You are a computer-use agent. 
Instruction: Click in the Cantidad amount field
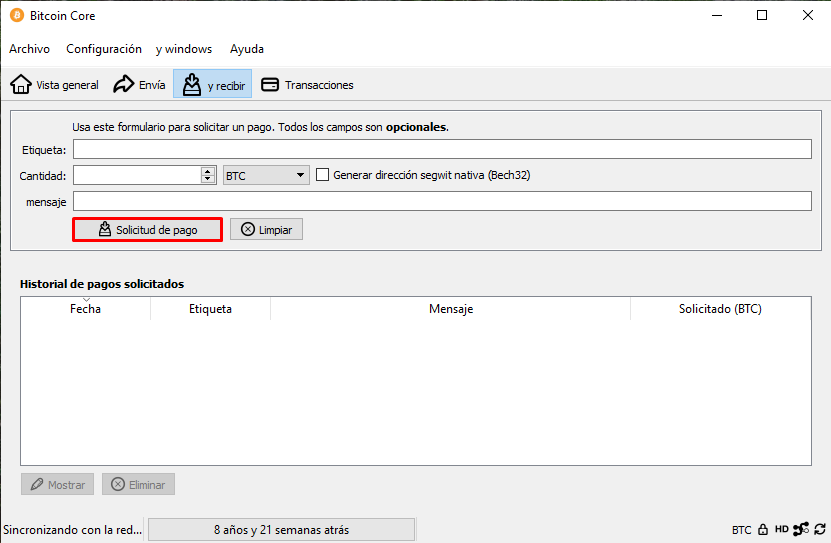pyautogui.click(x=137, y=175)
